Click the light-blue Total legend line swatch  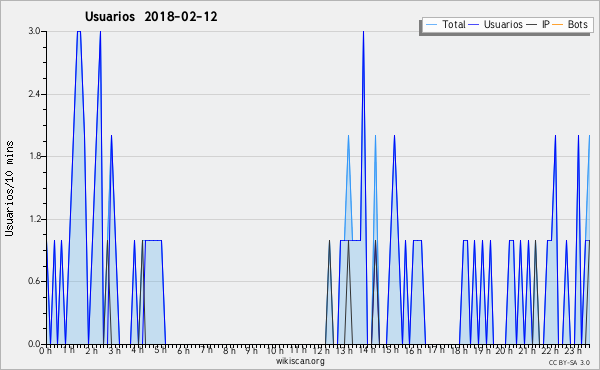coord(431,25)
